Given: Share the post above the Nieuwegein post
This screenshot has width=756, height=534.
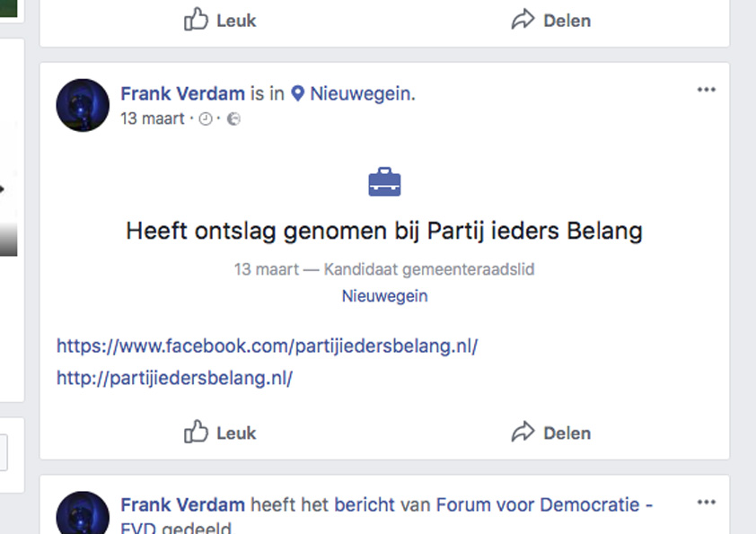Looking at the screenshot, I should click(x=551, y=21).
